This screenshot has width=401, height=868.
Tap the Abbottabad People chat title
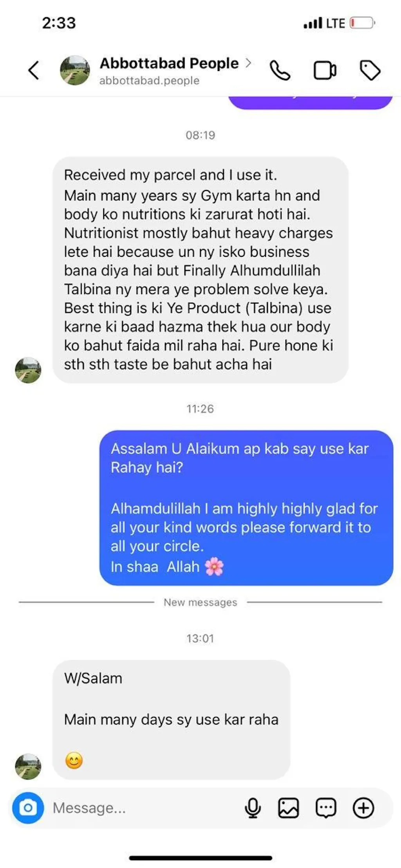tap(169, 63)
